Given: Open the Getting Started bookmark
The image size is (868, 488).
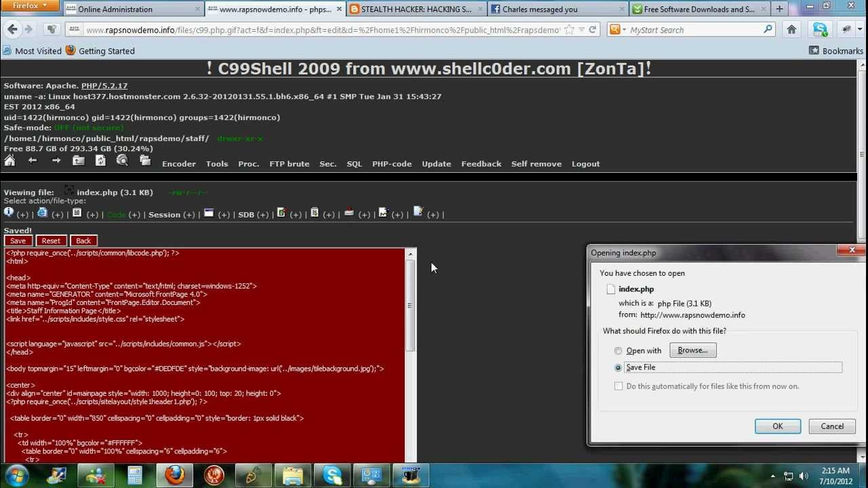Looking at the screenshot, I should [100, 51].
